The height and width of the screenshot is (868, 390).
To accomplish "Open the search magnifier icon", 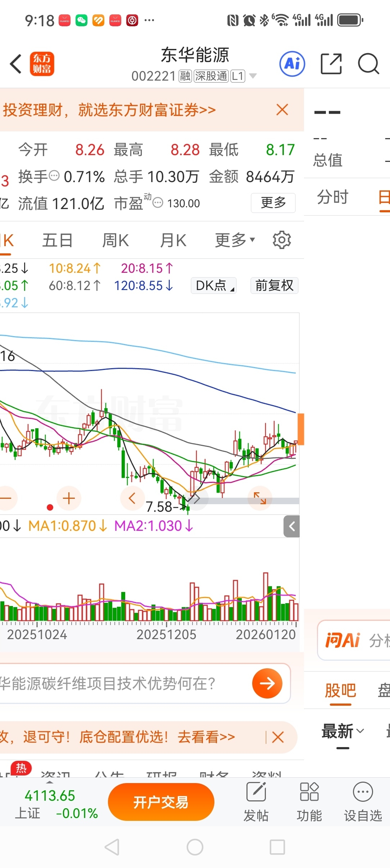I will [x=368, y=64].
